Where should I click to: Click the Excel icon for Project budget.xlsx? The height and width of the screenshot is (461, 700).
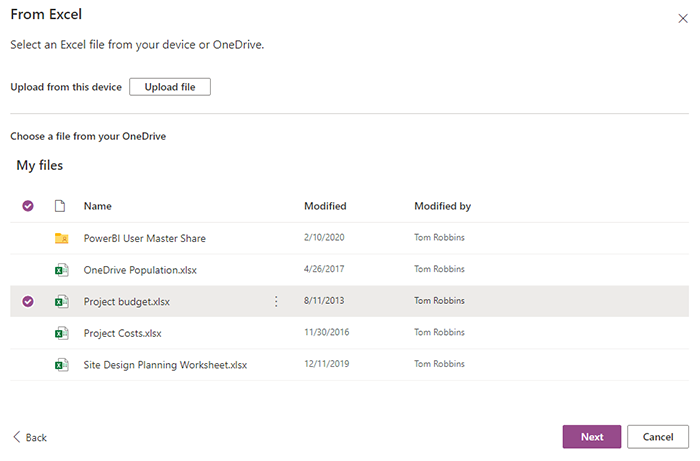(62, 302)
